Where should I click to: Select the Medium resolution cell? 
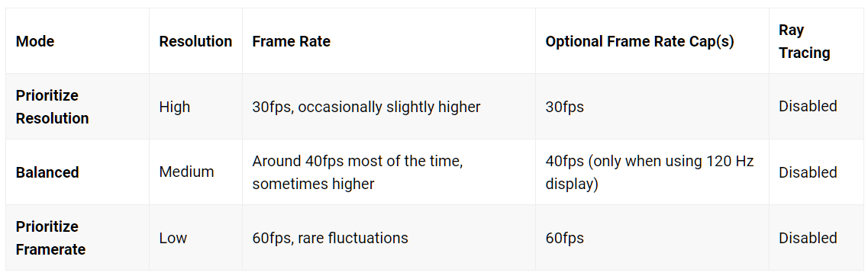[186, 172]
